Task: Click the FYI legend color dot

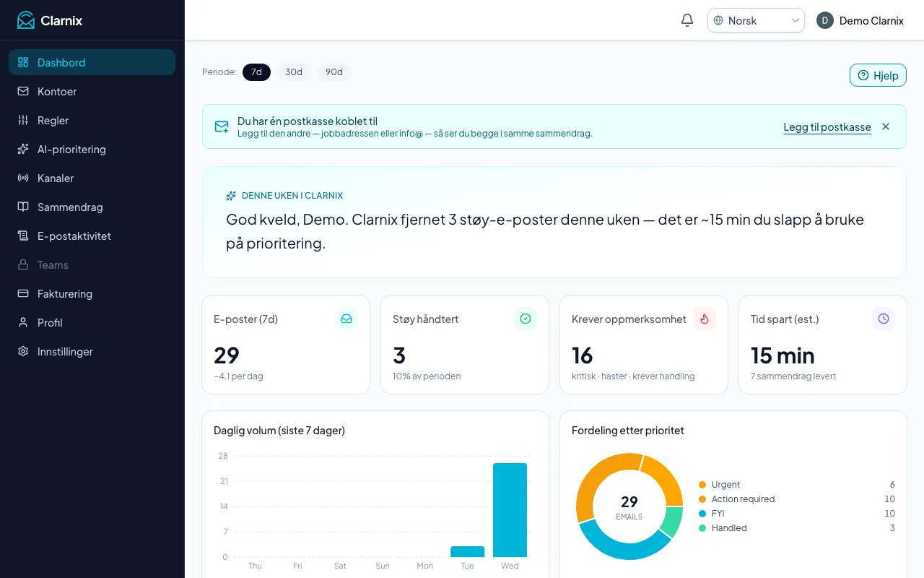Action: (x=702, y=514)
